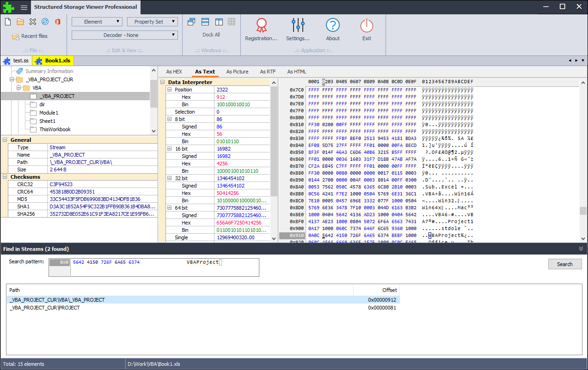The image size is (588, 370).
Task: Collapse the Data Interpreter section
Action: [x=163, y=82]
